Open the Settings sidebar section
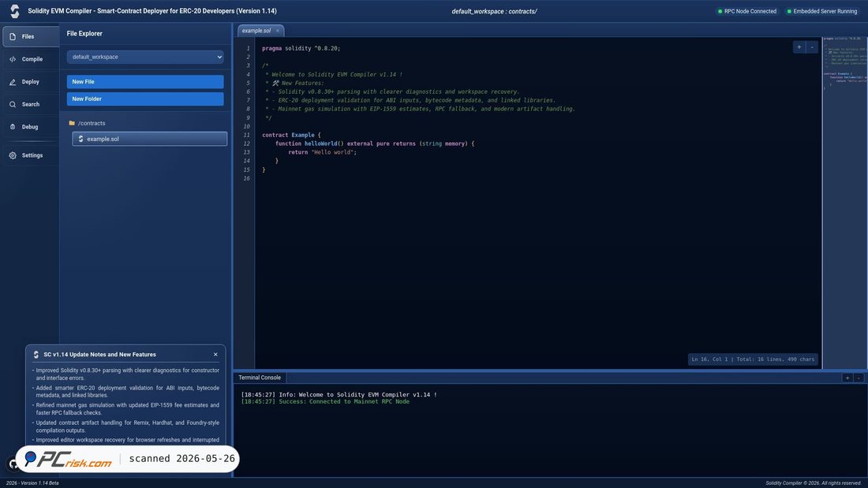The width and height of the screenshot is (868, 488). (31, 155)
